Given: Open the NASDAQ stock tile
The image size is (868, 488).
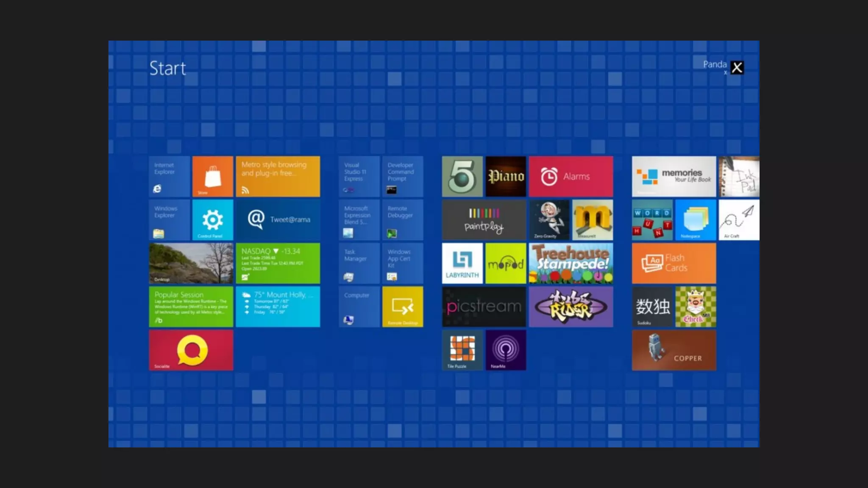Looking at the screenshot, I should click(x=278, y=263).
